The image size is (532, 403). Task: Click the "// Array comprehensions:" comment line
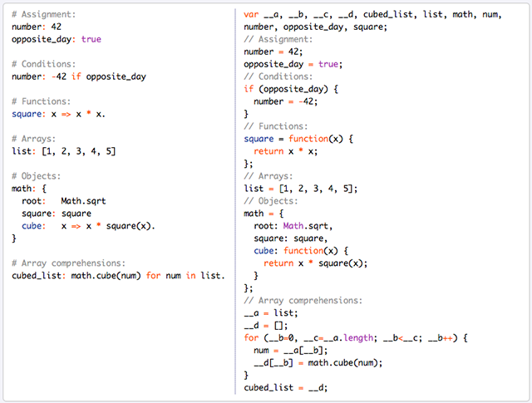coord(303,301)
